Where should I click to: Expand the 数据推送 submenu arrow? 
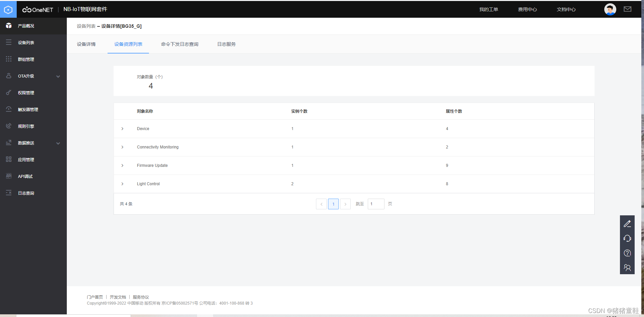[58, 143]
